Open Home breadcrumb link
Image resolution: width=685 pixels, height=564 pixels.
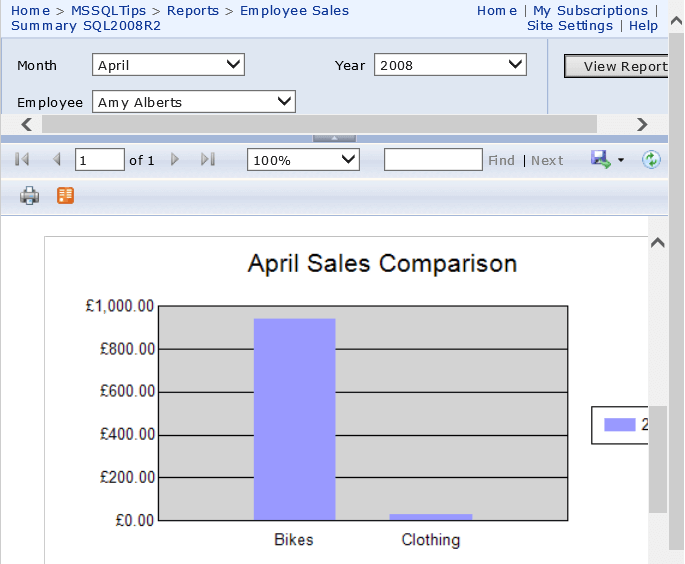(x=30, y=10)
